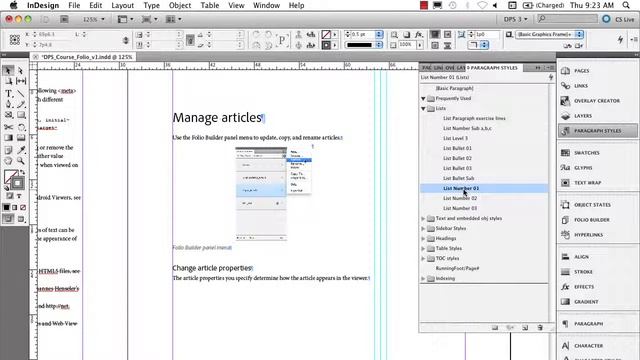The image size is (640, 360).
Task: Expand the Indexing folder
Action: (x=423, y=278)
